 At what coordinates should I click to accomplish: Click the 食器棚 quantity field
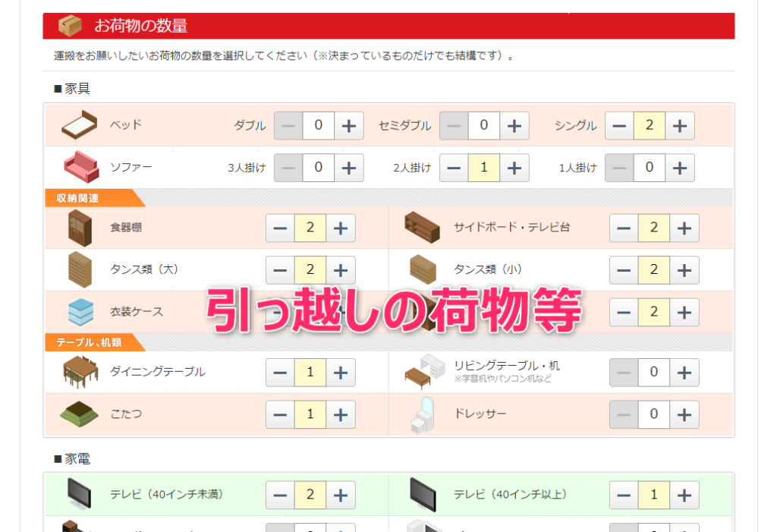pos(310,228)
